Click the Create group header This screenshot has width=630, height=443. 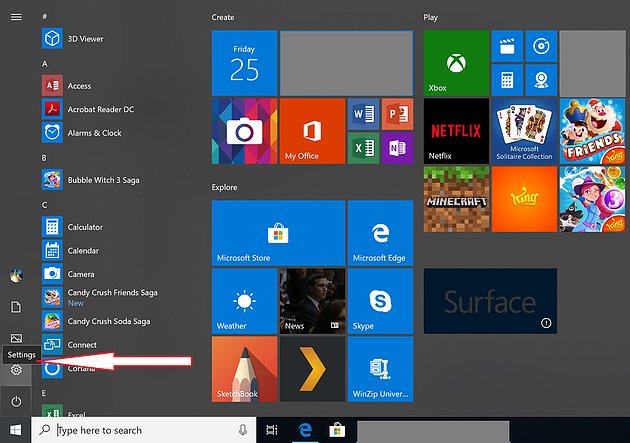pos(223,17)
